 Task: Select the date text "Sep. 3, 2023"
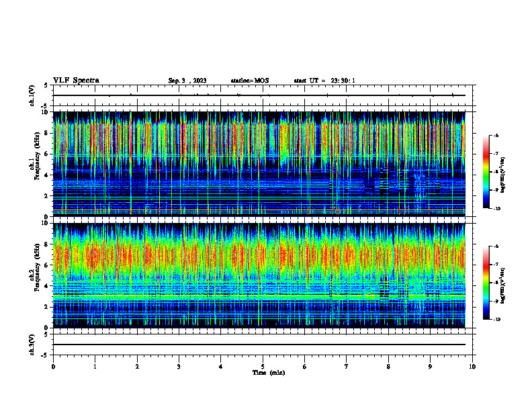click(187, 81)
